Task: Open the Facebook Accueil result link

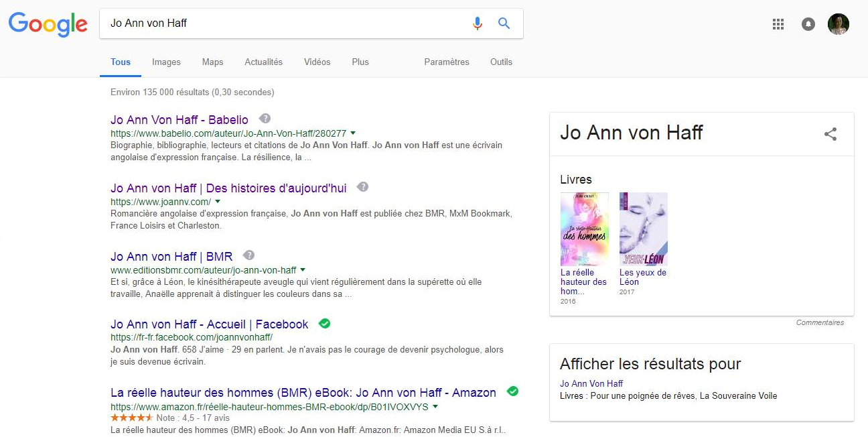Action: click(210, 324)
